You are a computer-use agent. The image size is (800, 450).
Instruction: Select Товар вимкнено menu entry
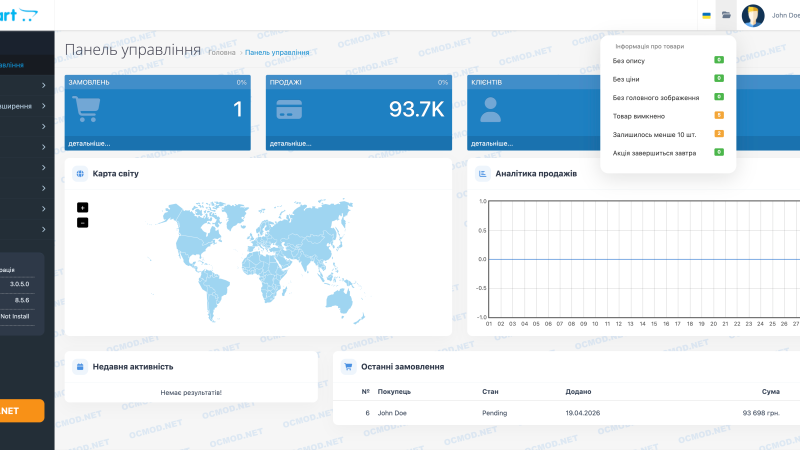pyautogui.click(x=639, y=116)
